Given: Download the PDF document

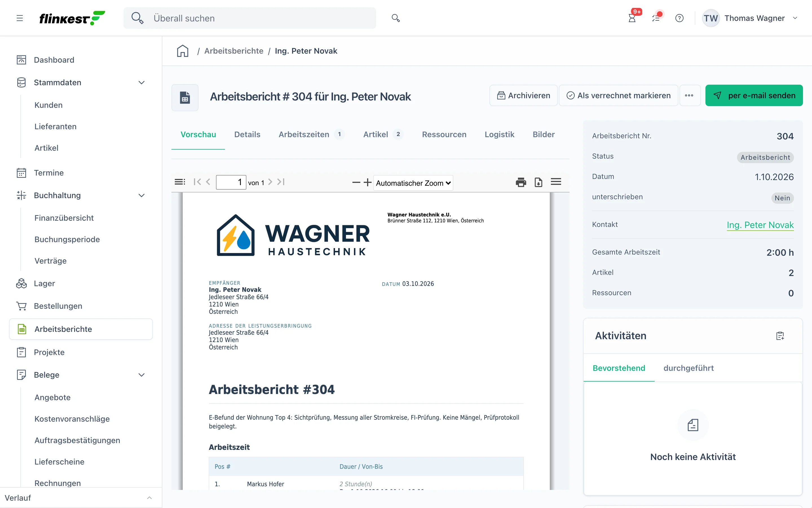Looking at the screenshot, I should (x=539, y=182).
